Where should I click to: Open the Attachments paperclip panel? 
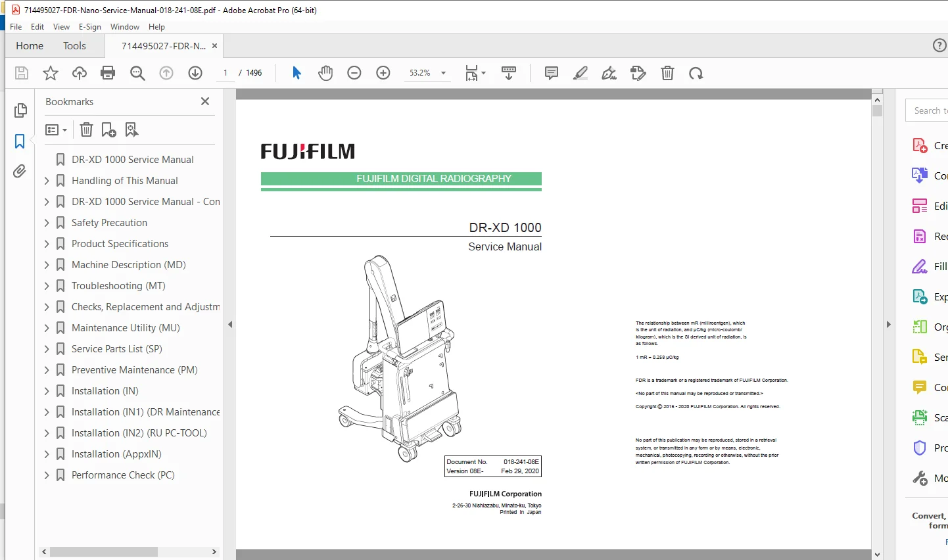coord(20,172)
